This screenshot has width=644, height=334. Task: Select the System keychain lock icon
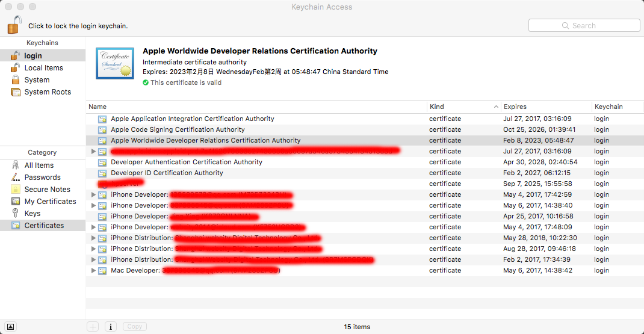coord(16,79)
